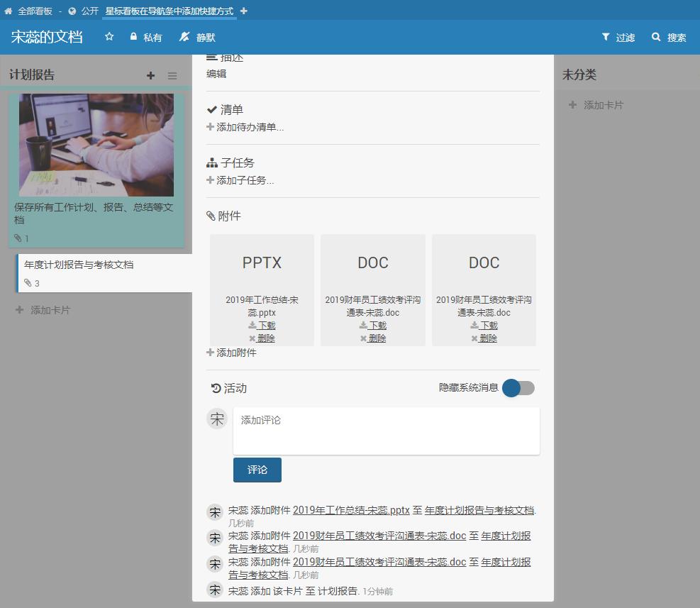The height and width of the screenshot is (608, 700).
Task: Download 2019年工作总结-宋蕊.pptx
Action: 262,325
